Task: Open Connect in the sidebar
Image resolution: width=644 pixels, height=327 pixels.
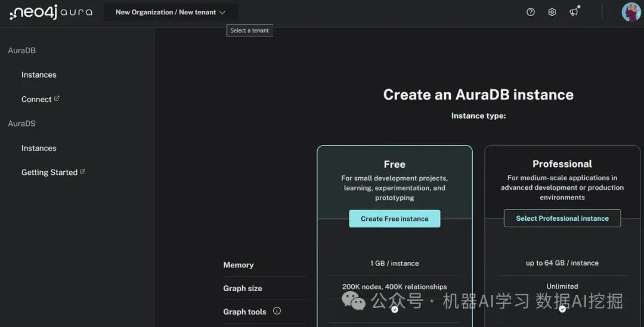Action: point(36,100)
